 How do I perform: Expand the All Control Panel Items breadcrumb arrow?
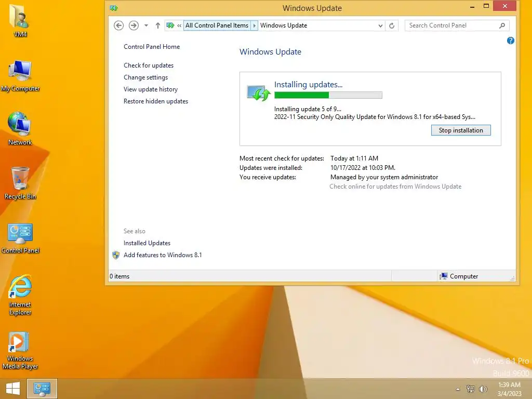coord(254,25)
